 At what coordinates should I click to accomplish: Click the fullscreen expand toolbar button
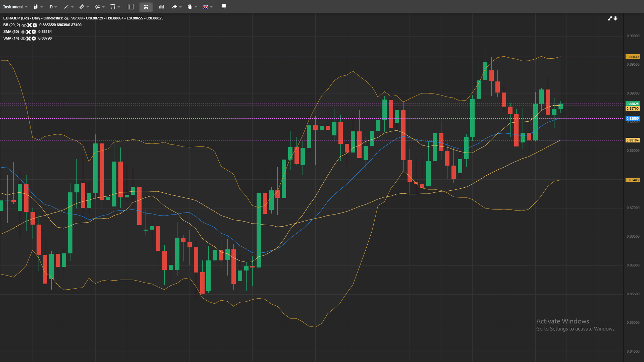[x=146, y=7]
